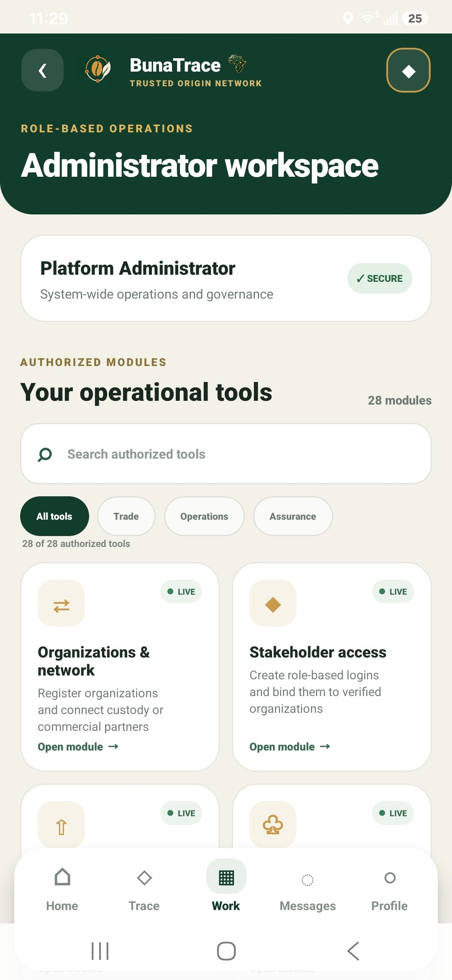
Task: Open the Messages tab
Action: [308, 889]
